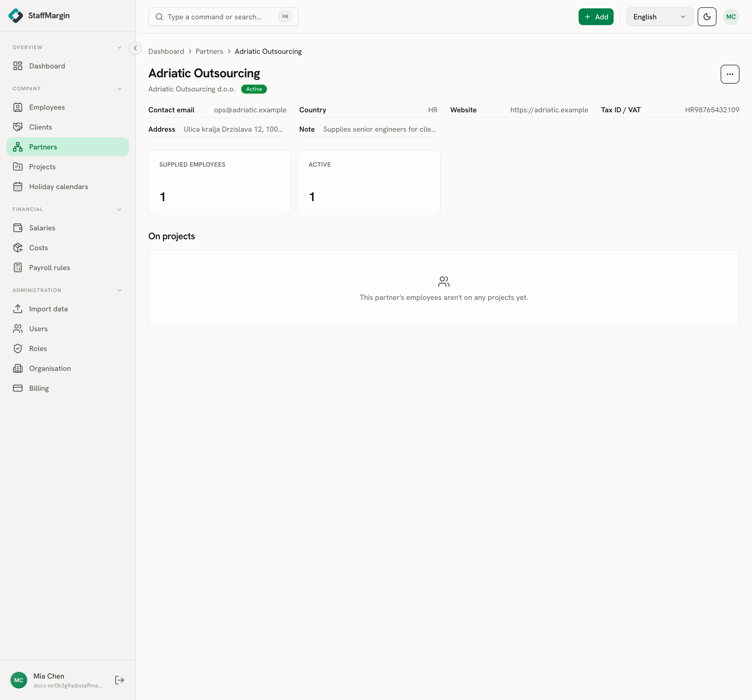Click the MC avatar in the sidebar footer
Image resolution: width=752 pixels, height=700 pixels.
[x=19, y=680]
